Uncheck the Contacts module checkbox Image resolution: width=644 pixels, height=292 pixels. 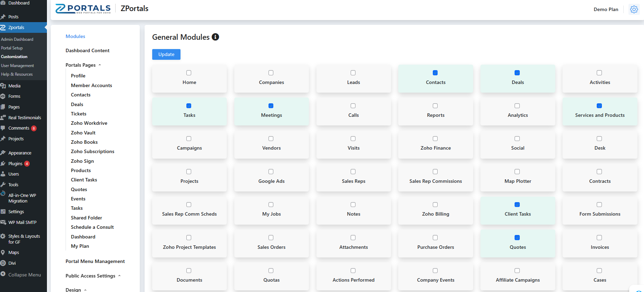click(x=435, y=73)
